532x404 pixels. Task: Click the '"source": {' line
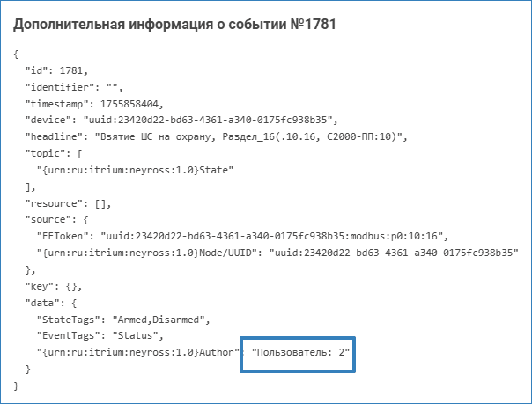(x=56, y=220)
